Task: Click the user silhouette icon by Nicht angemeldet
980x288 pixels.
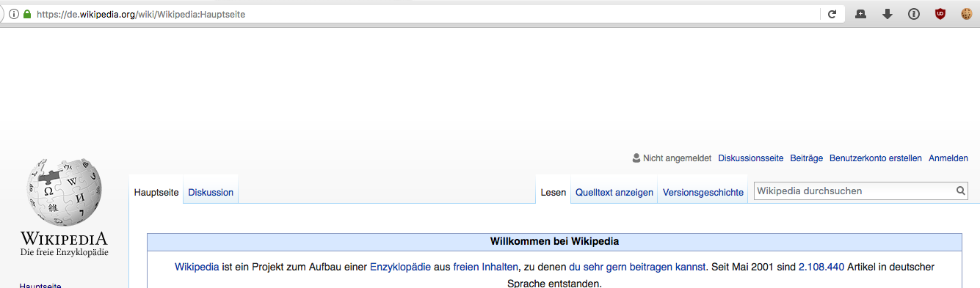Action: coord(636,158)
